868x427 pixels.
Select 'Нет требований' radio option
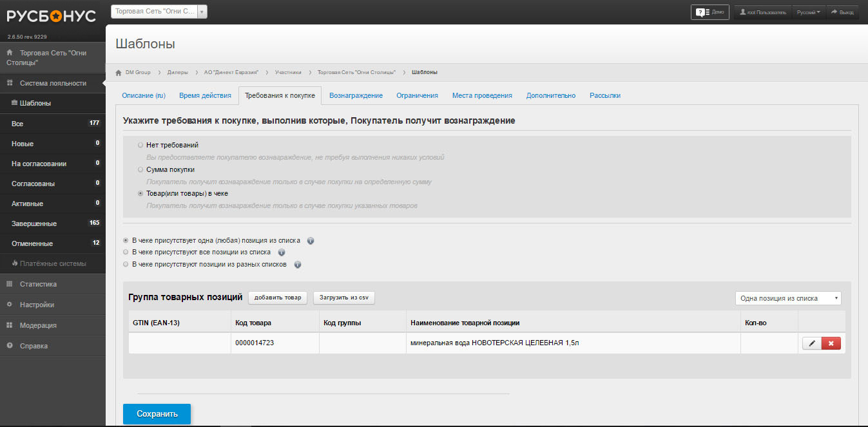pyautogui.click(x=140, y=146)
